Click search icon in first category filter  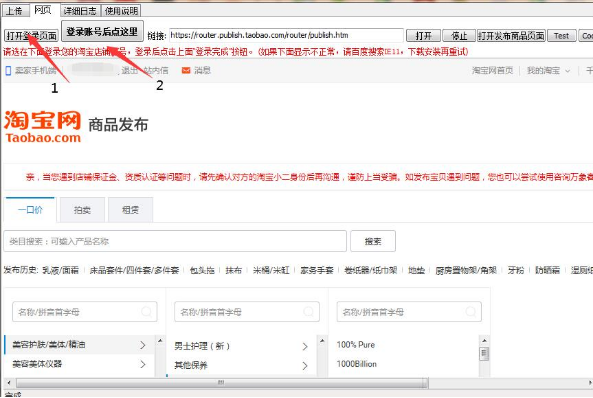tap(146, 312)
